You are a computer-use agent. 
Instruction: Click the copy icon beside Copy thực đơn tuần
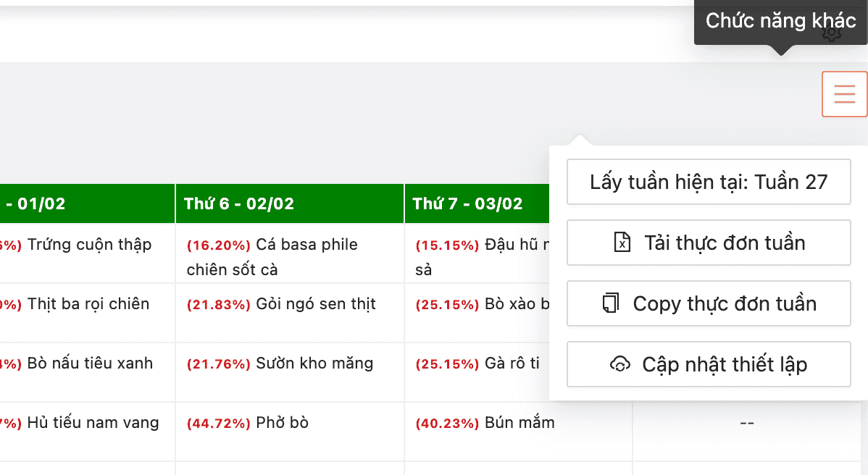[612, 303]
